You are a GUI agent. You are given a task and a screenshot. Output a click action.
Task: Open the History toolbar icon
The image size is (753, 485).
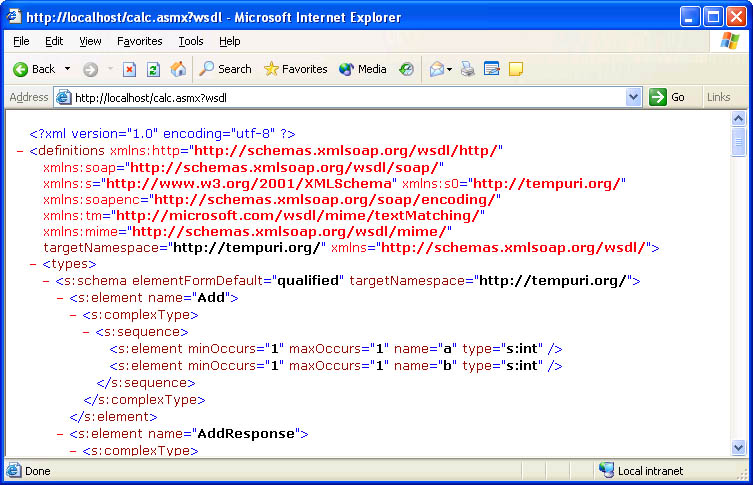[x=406, y=69]
